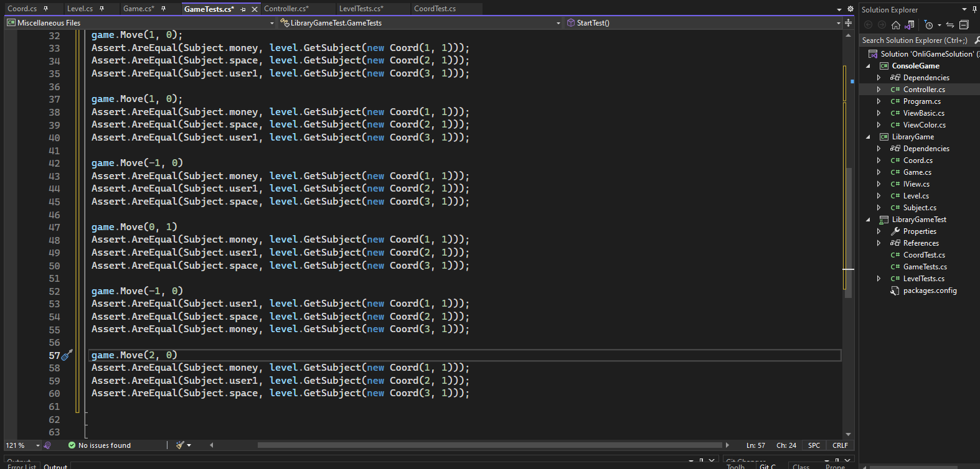This screenshot has width=980, height=469.
Task: Collapse the LibraryGame project node
Action: coord(868,137)
